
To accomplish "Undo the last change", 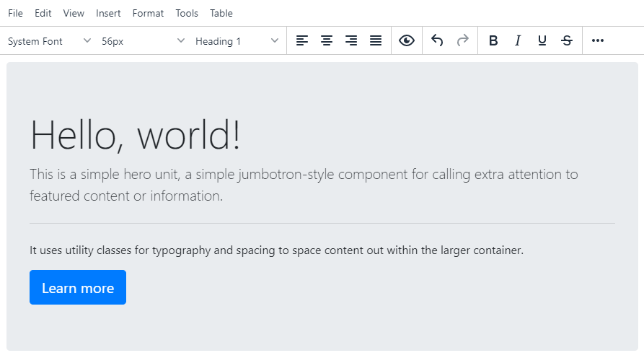I will tap(438, 40).
